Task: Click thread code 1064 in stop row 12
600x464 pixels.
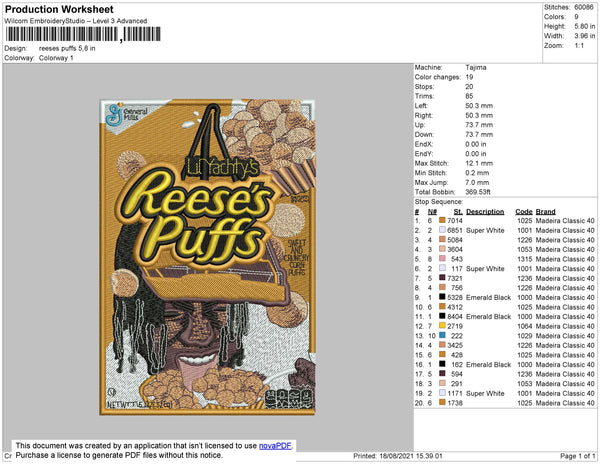Action: [x=525, y=326]
